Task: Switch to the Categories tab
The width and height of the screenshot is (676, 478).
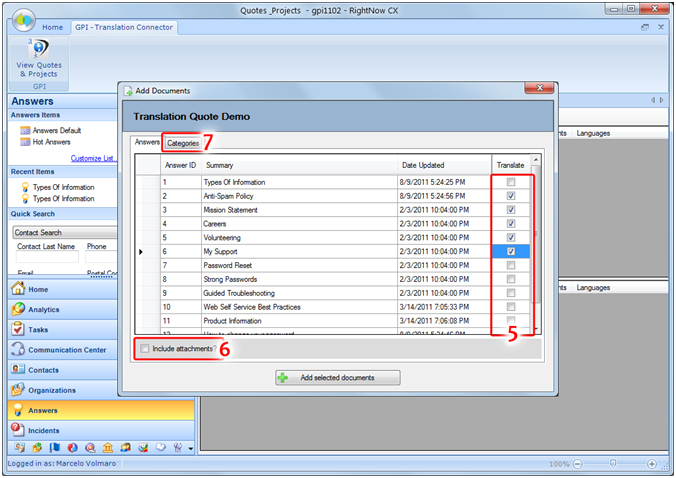Action: point(182,143)
